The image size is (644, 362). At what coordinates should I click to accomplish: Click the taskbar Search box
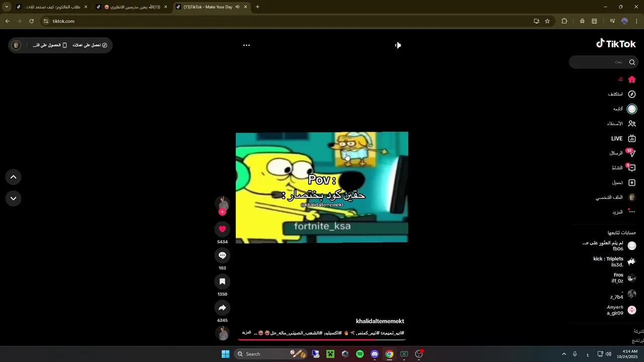(x=271, y=354)
